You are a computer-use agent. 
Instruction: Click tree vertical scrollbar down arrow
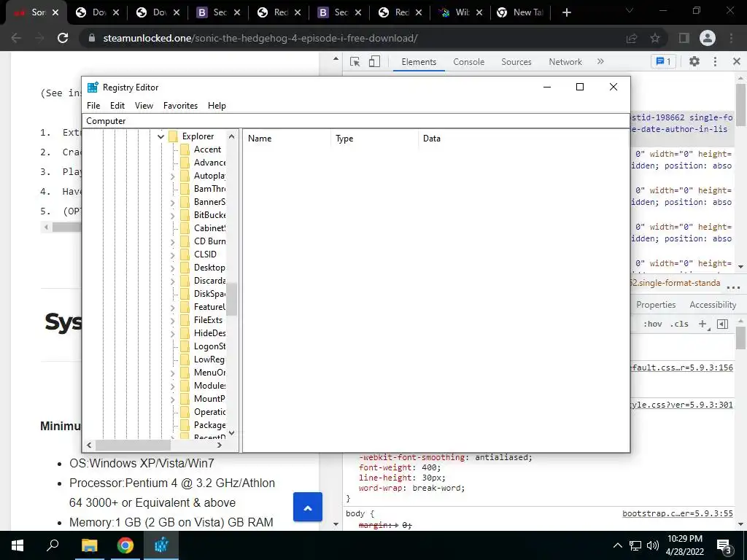pos(231,433)
